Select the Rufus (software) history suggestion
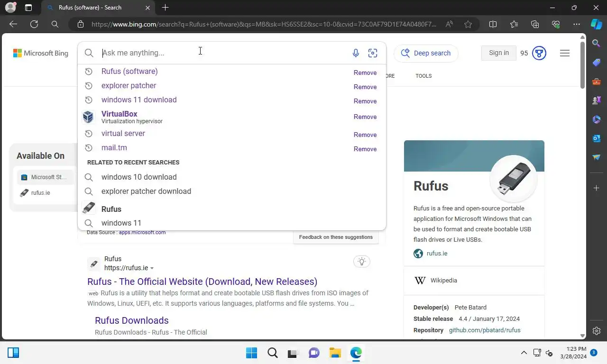Screen dimensions: 607x364 [x=129, y=72]
